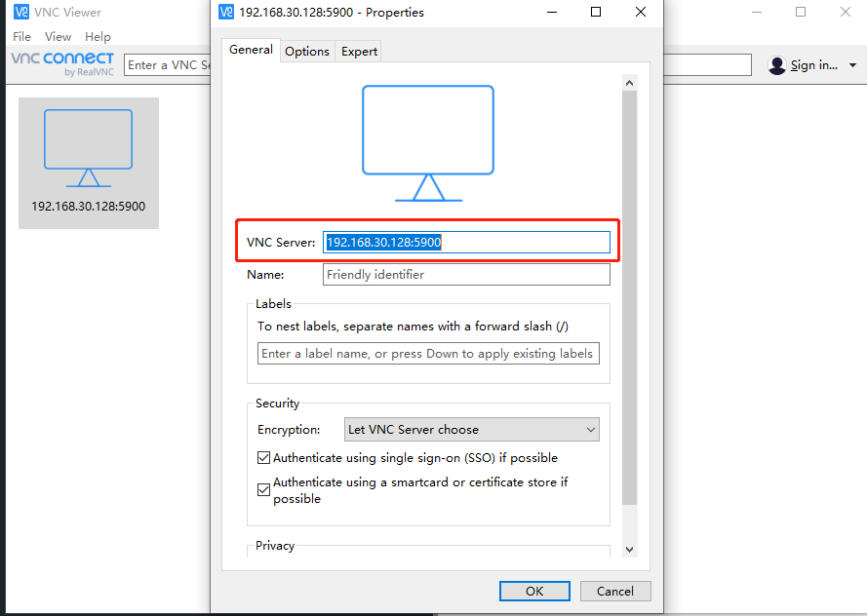Click the label name input field
The image size is (867, 616).
click(428, 354)
